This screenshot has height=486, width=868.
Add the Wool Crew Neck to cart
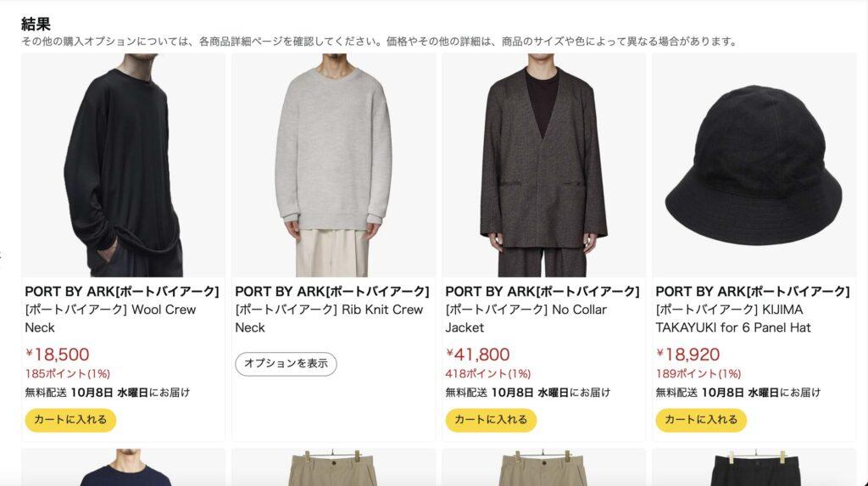click(70, 420)
